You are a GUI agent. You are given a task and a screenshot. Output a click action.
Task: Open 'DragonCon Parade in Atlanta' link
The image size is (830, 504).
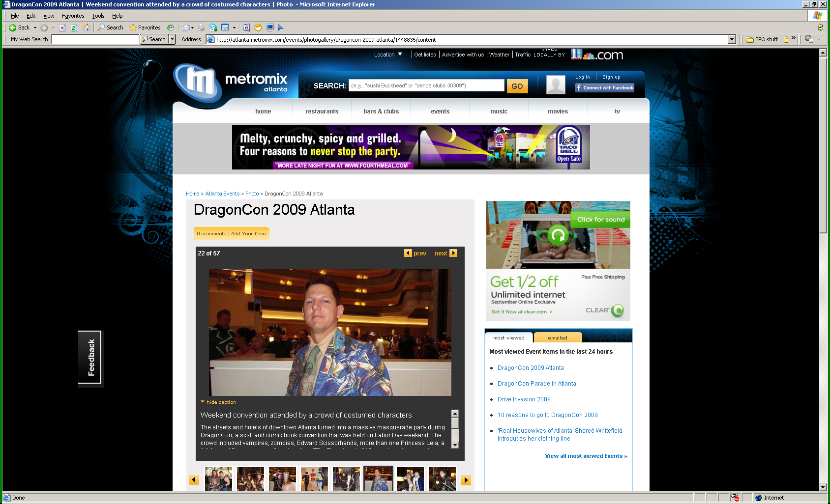pos(537,384)
